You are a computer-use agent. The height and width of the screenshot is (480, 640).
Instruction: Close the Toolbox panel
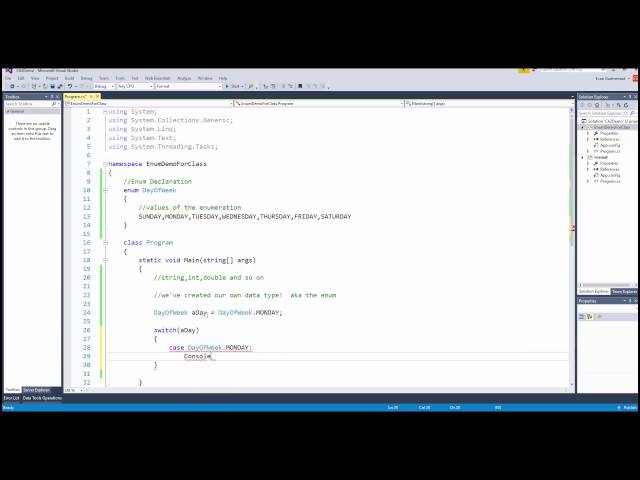[x=57, y=97]
